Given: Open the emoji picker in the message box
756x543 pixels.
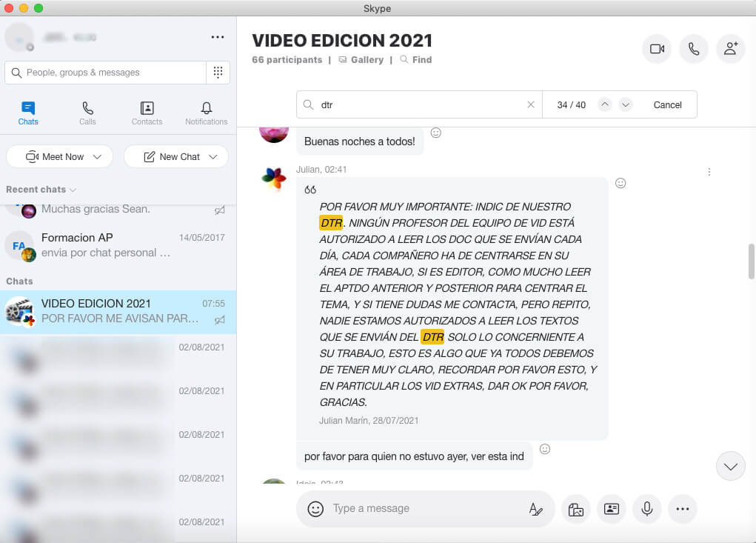Looking at the screenshot, I should point(315,509).
